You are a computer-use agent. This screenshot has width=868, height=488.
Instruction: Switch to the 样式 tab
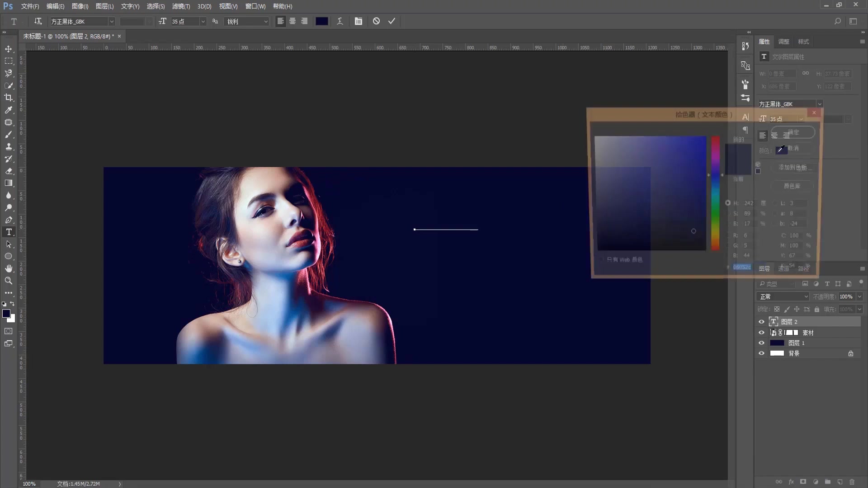click(x=803, y=42)
